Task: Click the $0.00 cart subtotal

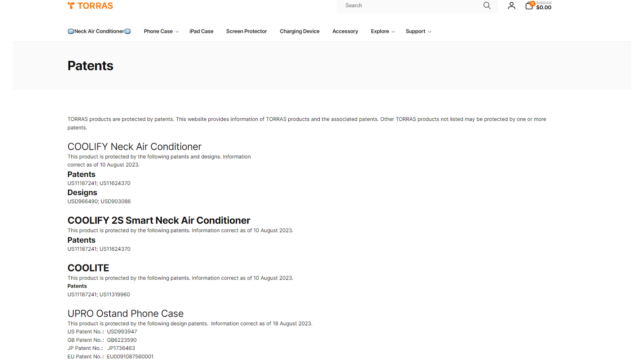Action: tap(544, 7)
